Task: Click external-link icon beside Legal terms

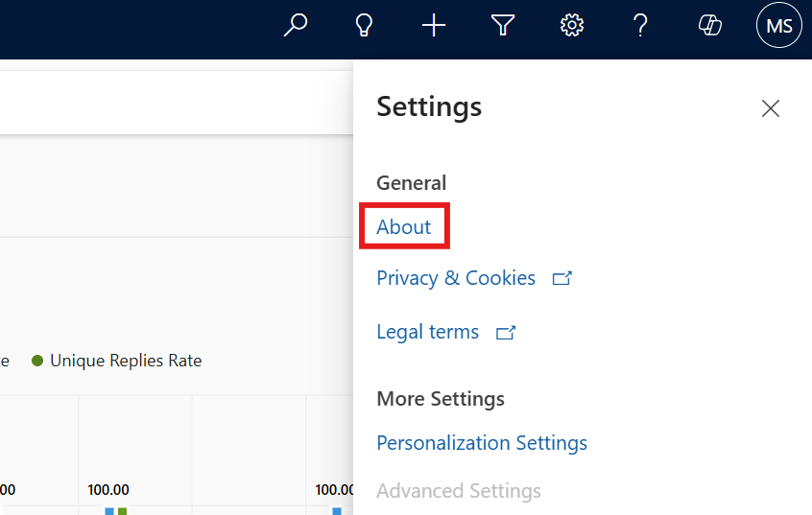Action: 506,333
